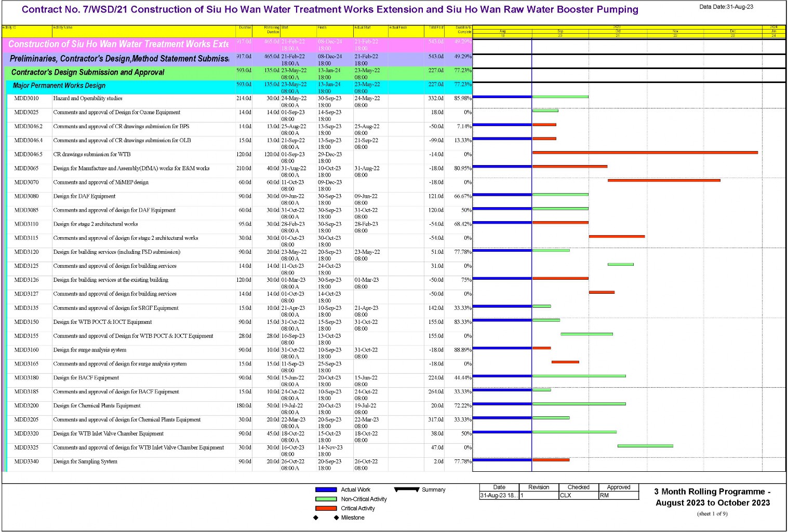Click the Approved header in title block
This screenshot has height=532, width=788.
point(619,487)
